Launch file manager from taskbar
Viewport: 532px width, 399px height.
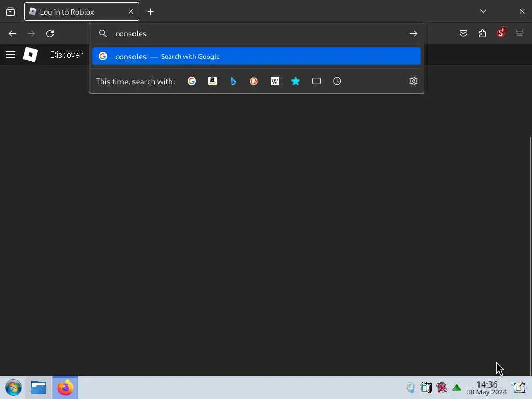tap(38, 388)
